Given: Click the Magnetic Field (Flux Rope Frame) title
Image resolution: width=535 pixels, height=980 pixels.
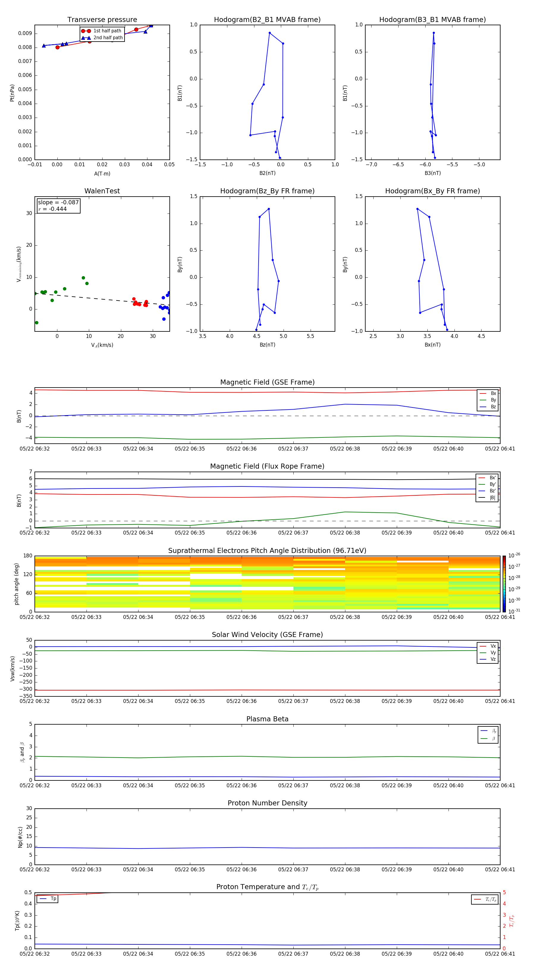Looking at the screenshot, I should 267,467.
